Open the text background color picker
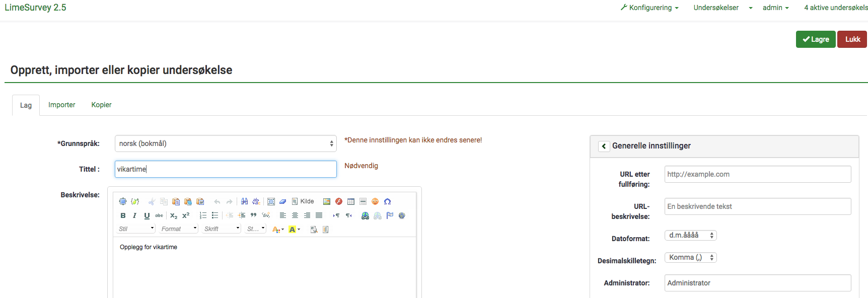Screen dimensions: 868x298 (x=294, y=230)
